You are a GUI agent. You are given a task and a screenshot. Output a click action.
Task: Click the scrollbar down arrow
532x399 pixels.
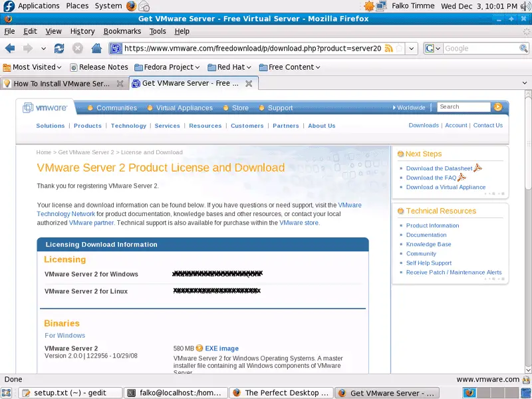[x=528, y=370]
